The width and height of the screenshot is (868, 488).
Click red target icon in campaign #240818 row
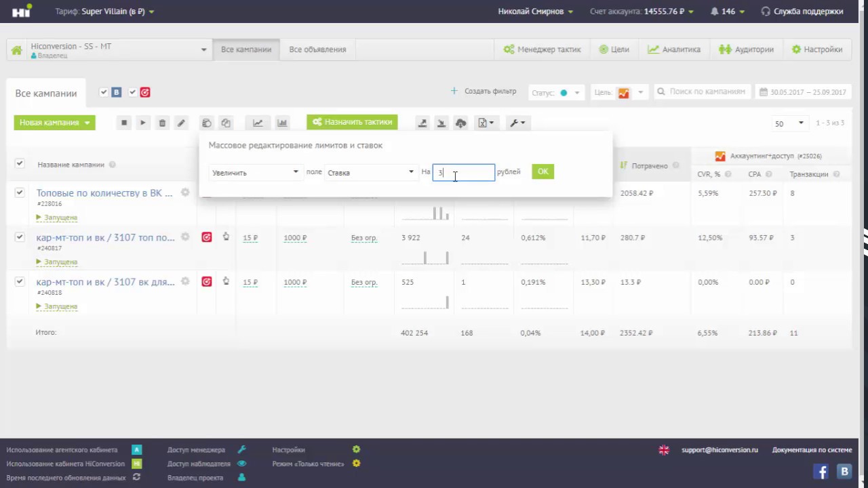[x=207, y=281]
